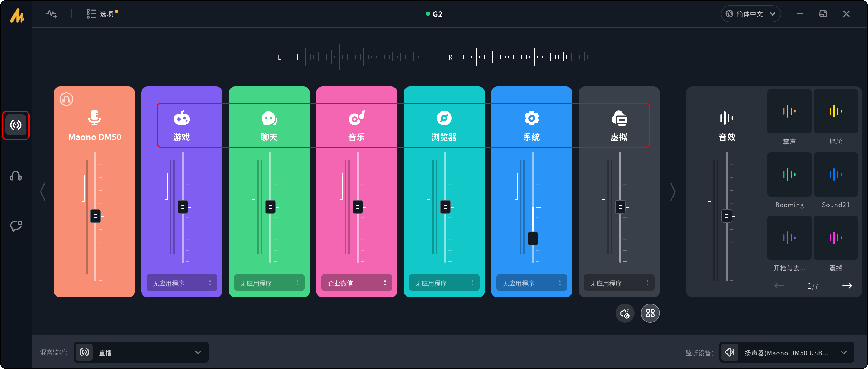
Task: Toggle the grid view button below channels
Action: click(x=650, y=313)
